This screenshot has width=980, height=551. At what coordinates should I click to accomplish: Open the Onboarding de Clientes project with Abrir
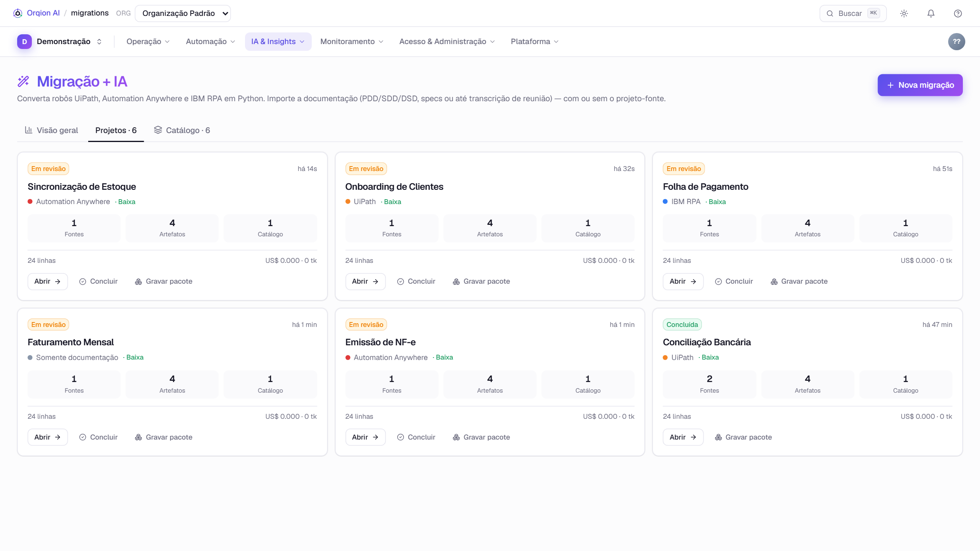click(x=365, y=282)
